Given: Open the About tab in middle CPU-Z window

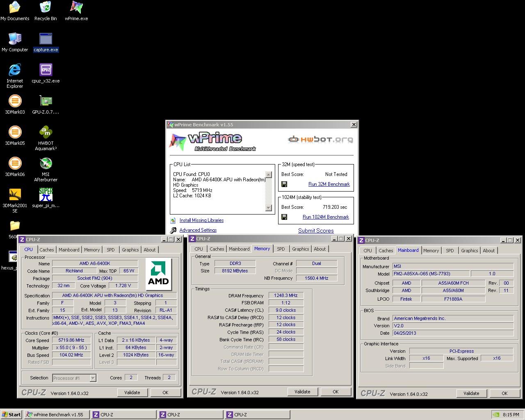Looking at the screenshot, I should point(320,249).
